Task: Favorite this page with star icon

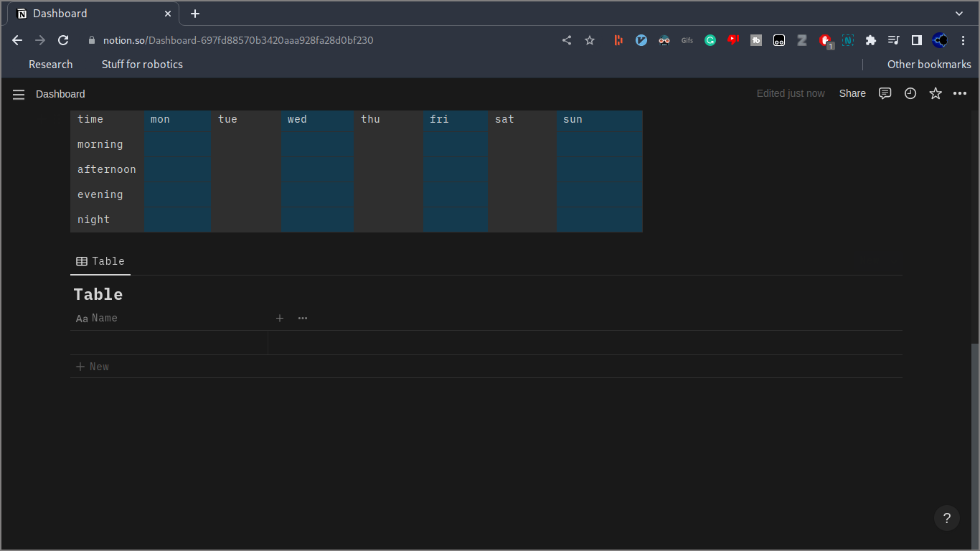Action: tap(936, 93)
